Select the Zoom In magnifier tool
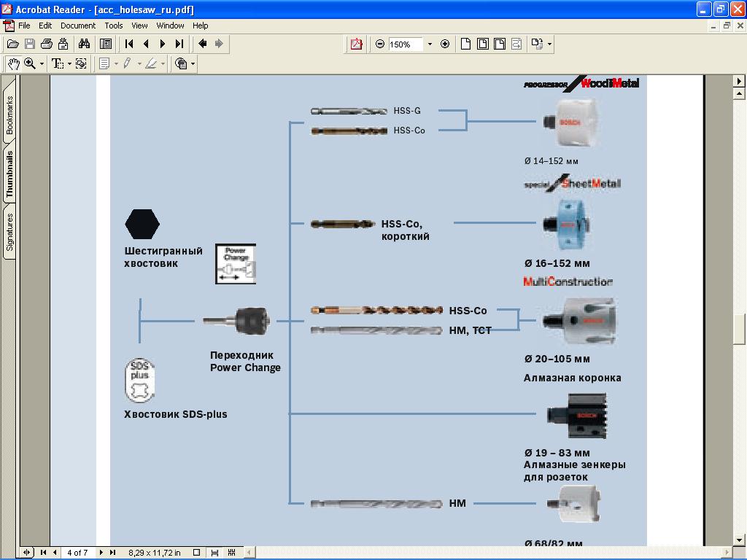This screenshot has width=747, height=560. (x=30, y=64)
